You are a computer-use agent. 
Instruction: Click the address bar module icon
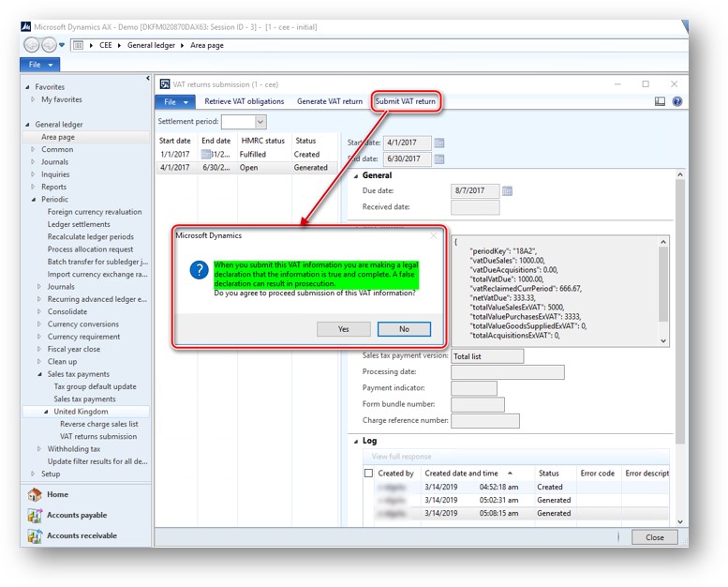point(79,45)
